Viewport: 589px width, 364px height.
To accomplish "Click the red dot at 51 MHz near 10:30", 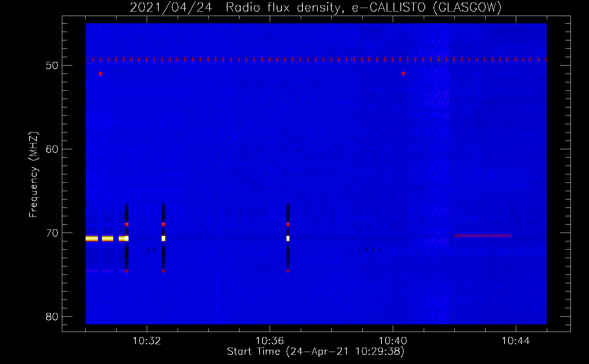I will 100,74.
